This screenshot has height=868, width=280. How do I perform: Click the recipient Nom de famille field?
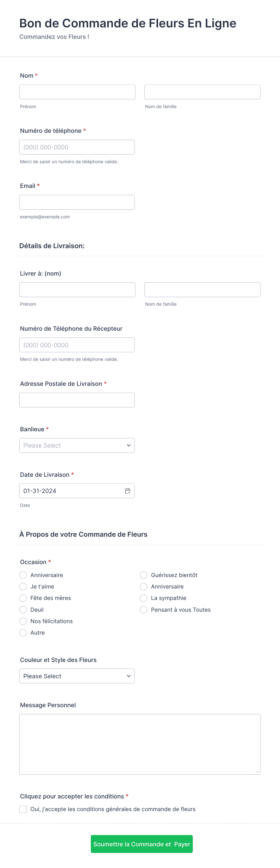pyautogui.click(x=203, y=290)
